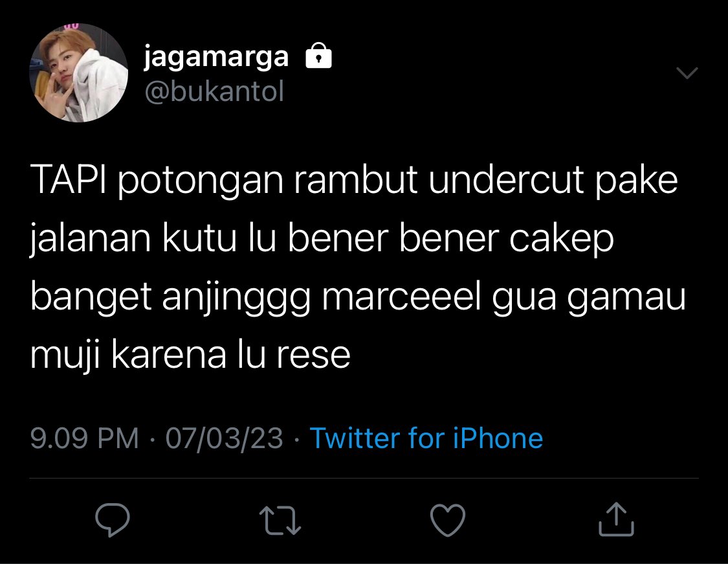Click the 07/03/23 date text

tap(225, 438)
